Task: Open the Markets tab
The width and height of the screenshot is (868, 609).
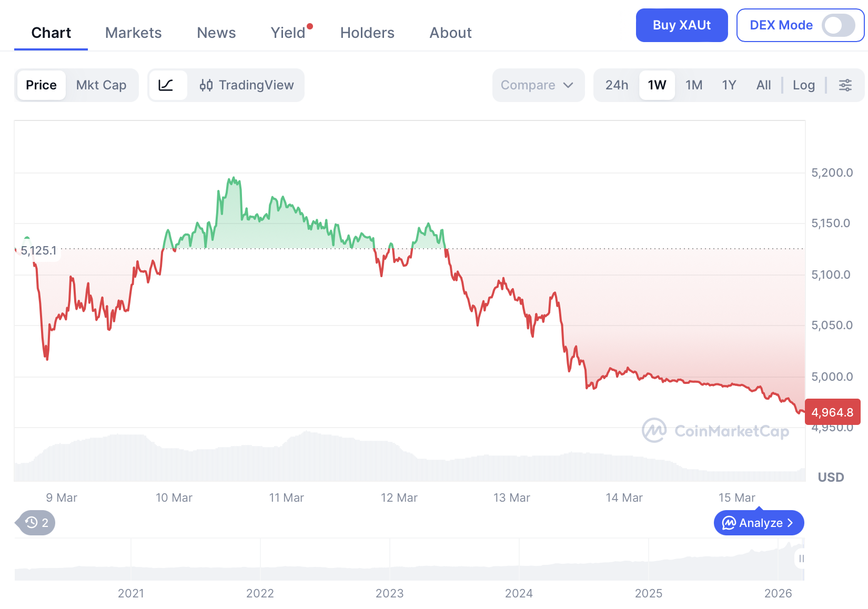Action: (133, 33)
